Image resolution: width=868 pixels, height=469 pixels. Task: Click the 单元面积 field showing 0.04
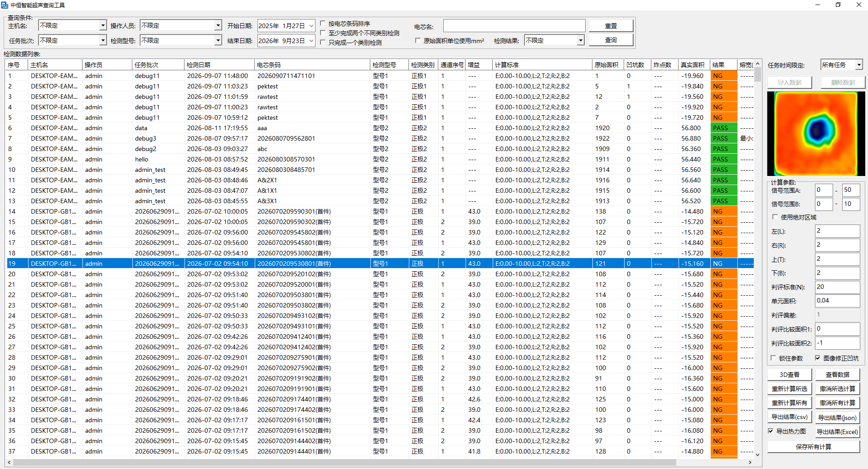click(837, 301)
